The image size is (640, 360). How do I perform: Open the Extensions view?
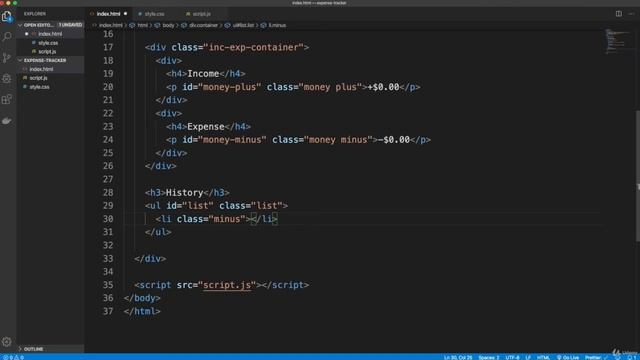[x=7, y=99]
